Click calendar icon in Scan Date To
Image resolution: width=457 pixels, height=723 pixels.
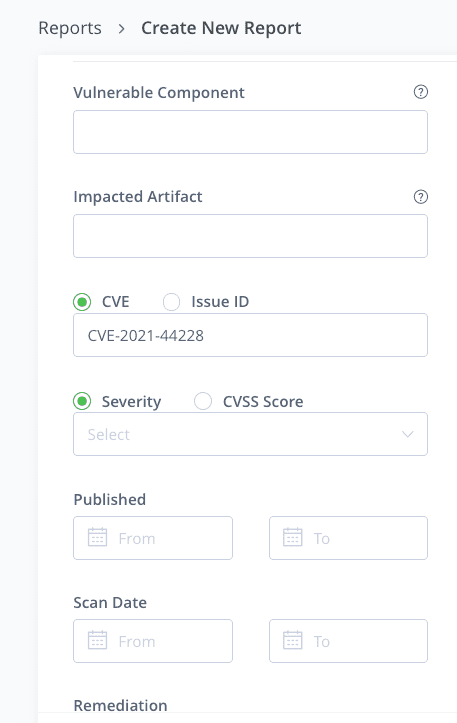point(292,640)
